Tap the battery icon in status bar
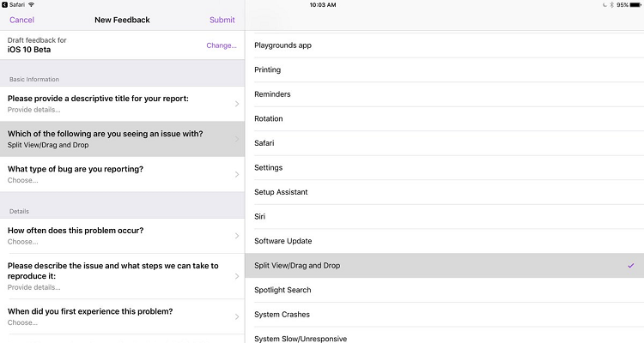 point(635,5)
